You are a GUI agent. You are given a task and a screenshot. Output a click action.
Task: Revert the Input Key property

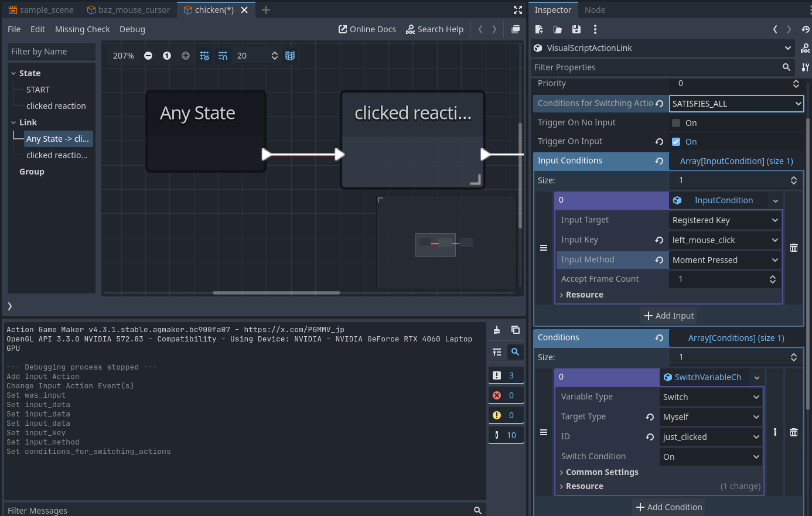(659, 240)
